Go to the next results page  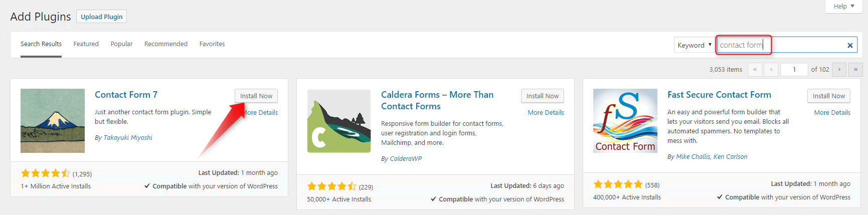tap(839, 70)
